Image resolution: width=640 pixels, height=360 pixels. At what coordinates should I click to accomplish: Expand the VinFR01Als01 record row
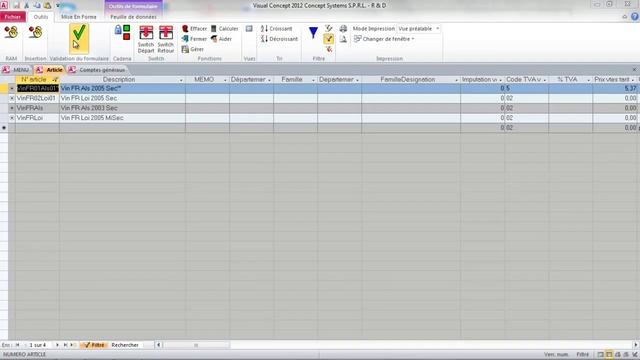(x=12, y=88)
